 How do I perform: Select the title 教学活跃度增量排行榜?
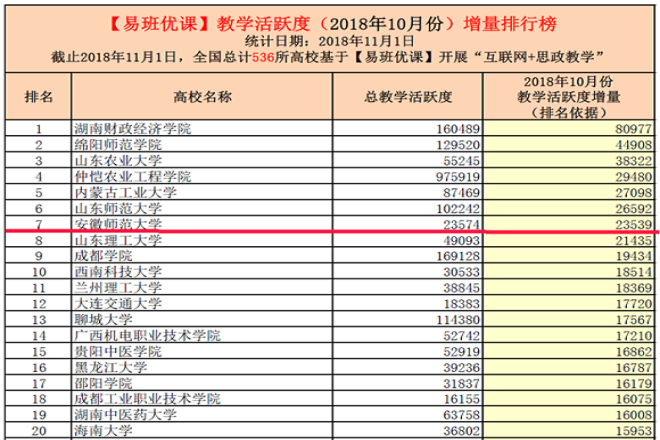(x=330, y=20)
